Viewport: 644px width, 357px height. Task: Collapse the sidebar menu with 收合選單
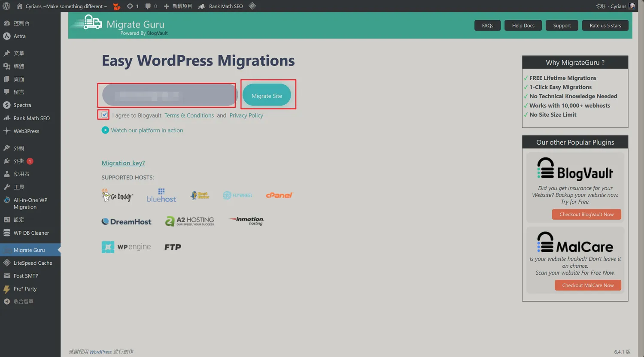23,302
